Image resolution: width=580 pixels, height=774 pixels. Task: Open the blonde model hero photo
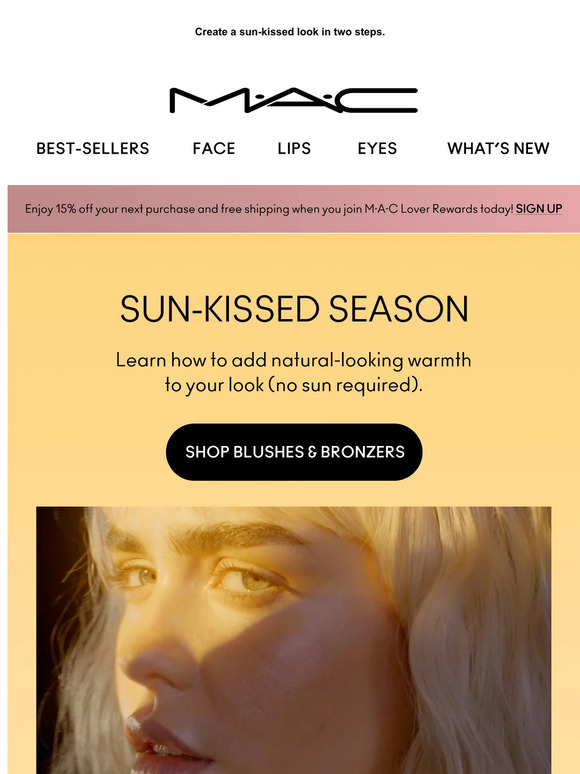[294, 640]
